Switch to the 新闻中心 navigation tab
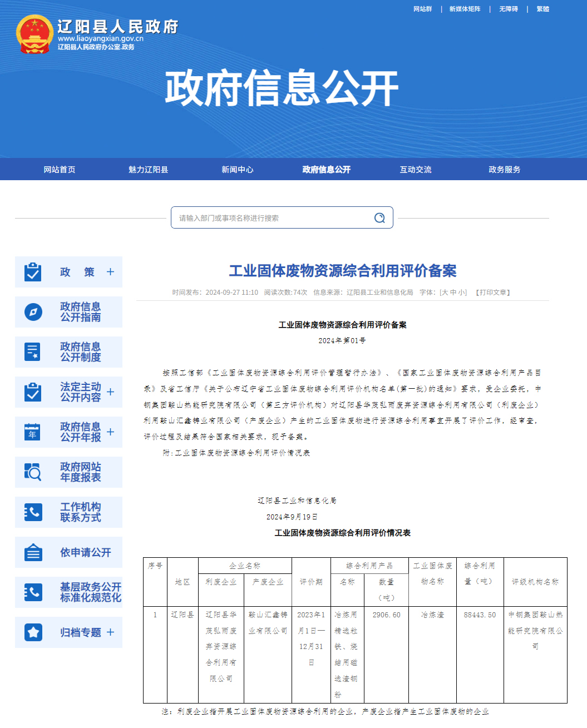This screenshot has height=728, width=587. tap(238, 170)
